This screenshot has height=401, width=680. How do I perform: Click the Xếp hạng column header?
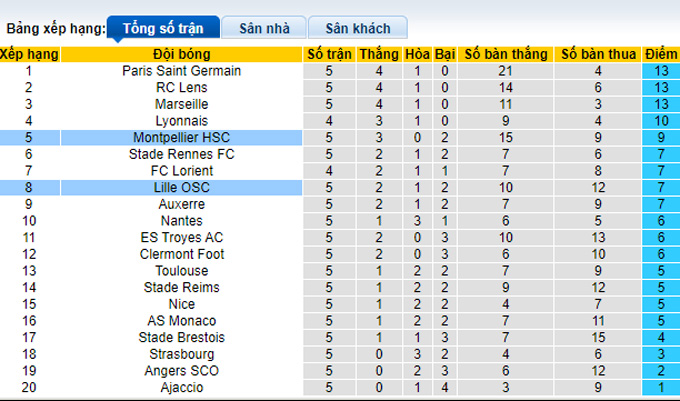[29, 54]
